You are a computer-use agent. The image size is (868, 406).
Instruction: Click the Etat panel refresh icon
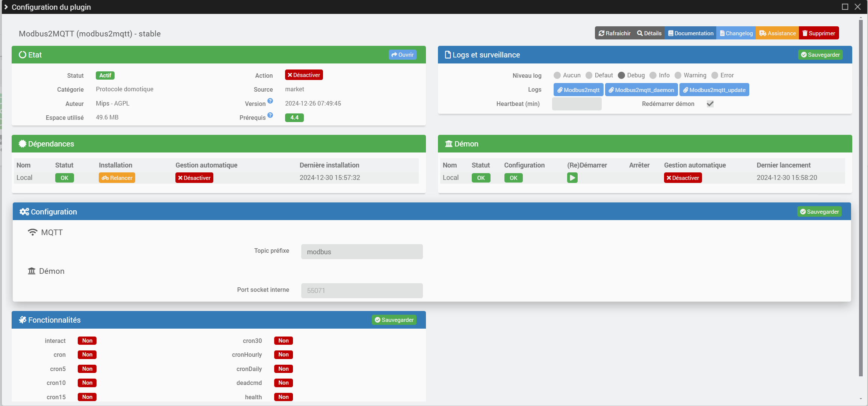click(23, 55)
